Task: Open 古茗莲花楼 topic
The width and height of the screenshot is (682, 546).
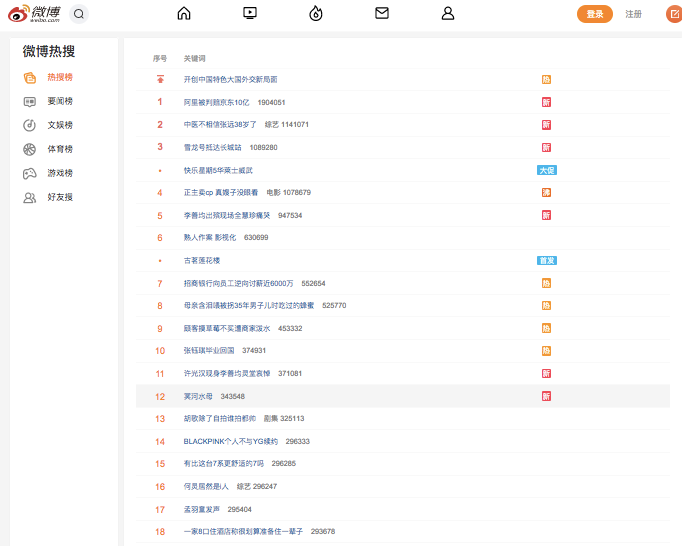Action: 202,261
